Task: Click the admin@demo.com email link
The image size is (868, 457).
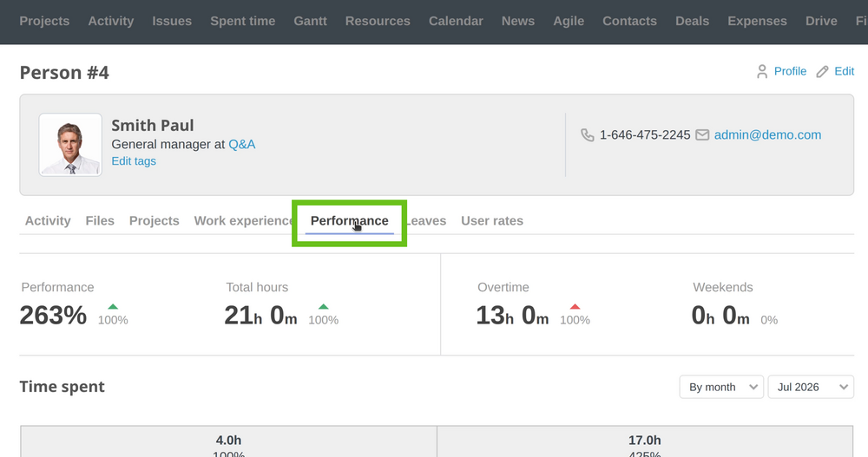Action: (x=767, y=135)
